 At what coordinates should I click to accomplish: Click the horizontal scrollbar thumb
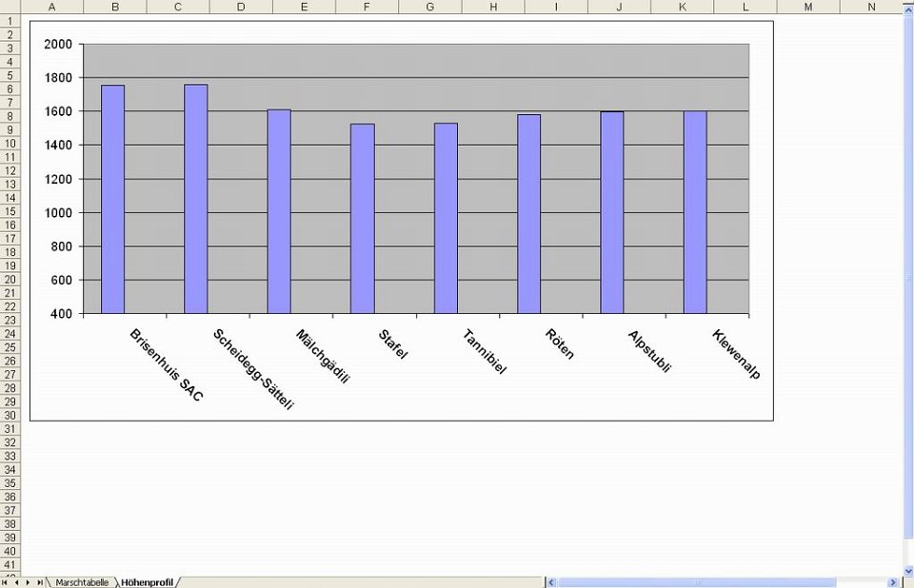[x=697, y=582]
